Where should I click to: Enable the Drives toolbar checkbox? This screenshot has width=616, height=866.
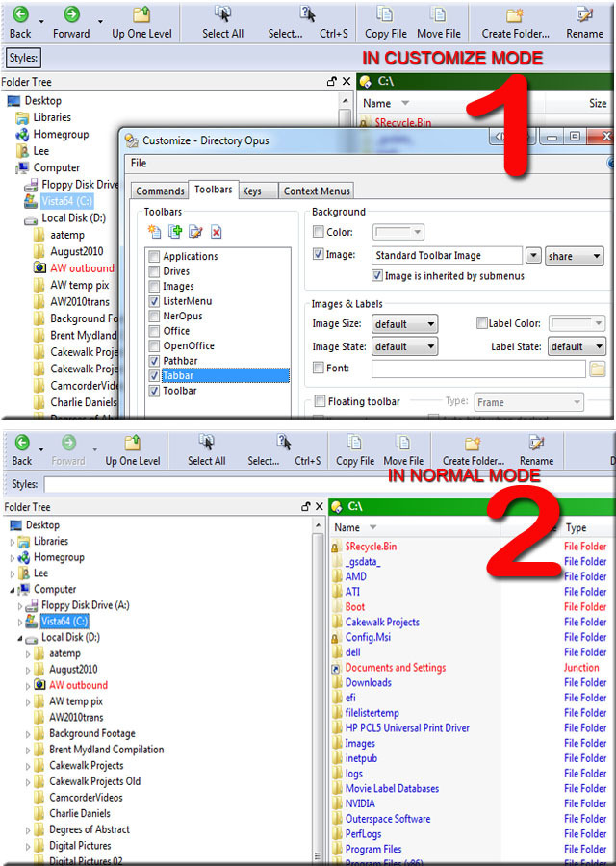pyautogui.click(x=154, y=271)
